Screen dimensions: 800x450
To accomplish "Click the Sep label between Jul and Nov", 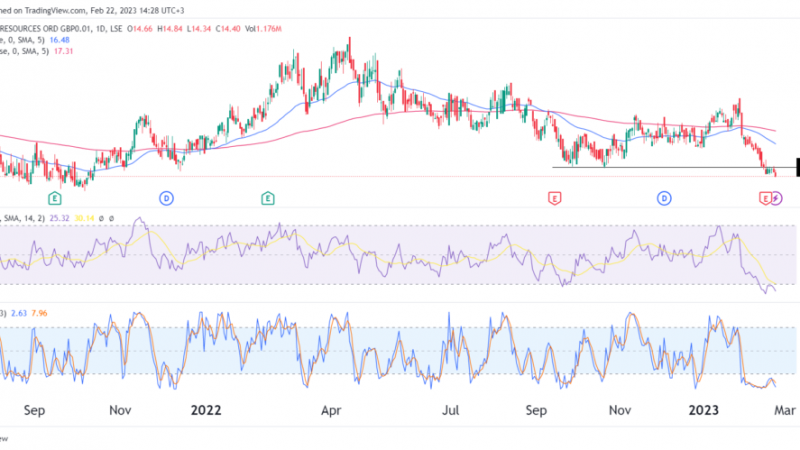I will click(536, 410).
